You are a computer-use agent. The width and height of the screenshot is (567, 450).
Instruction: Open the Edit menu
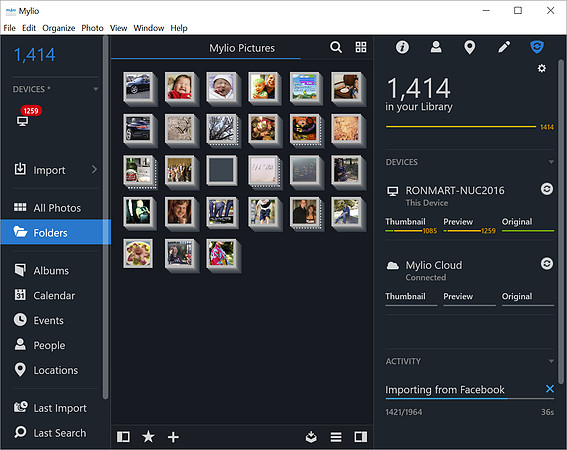pyautogui.click(x=29, y=28)
